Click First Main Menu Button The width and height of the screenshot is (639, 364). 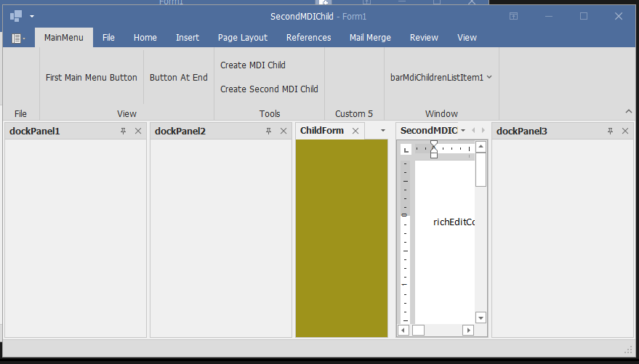tap(92, 77)
